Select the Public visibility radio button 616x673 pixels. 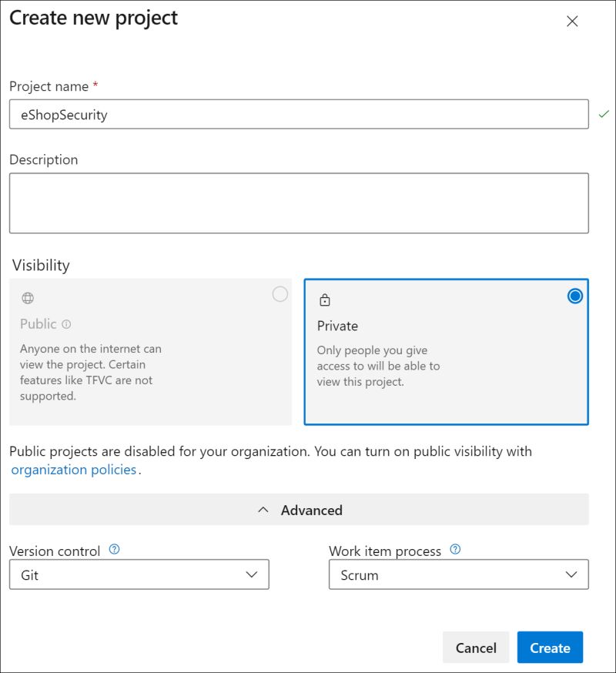tap(280, 294)
